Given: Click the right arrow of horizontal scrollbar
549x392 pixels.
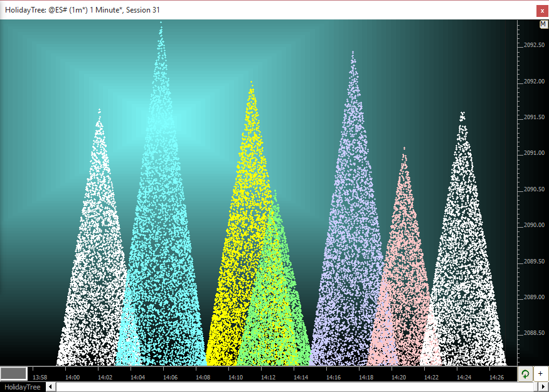Looking at the screenshot, I should pyautogui.click(x=543, y=387).
